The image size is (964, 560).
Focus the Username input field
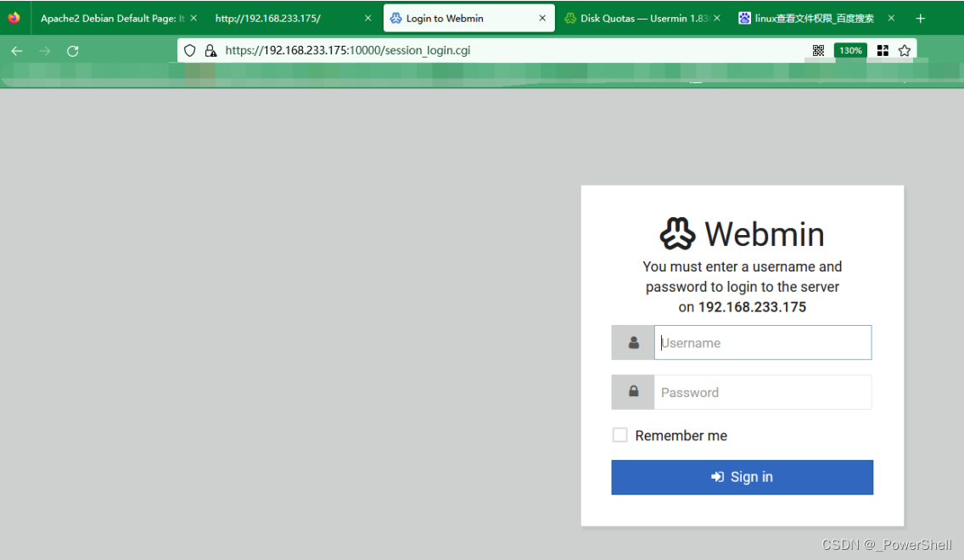click(x=762, y=343)
